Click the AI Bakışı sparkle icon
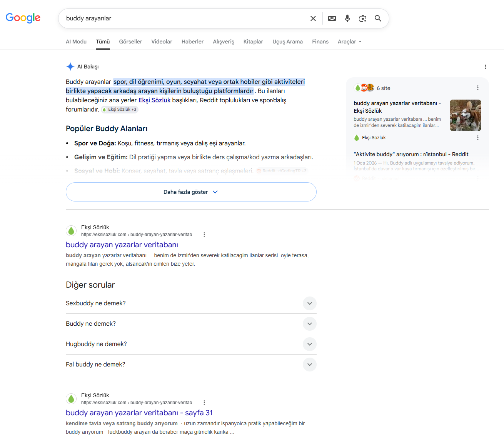 point(70,67)
